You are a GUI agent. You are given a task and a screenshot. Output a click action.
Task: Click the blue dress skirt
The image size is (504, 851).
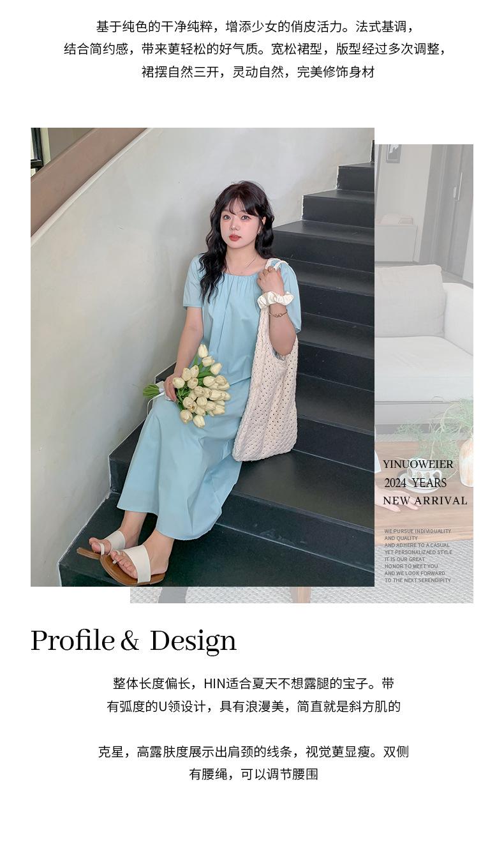(x=179, y=466)
